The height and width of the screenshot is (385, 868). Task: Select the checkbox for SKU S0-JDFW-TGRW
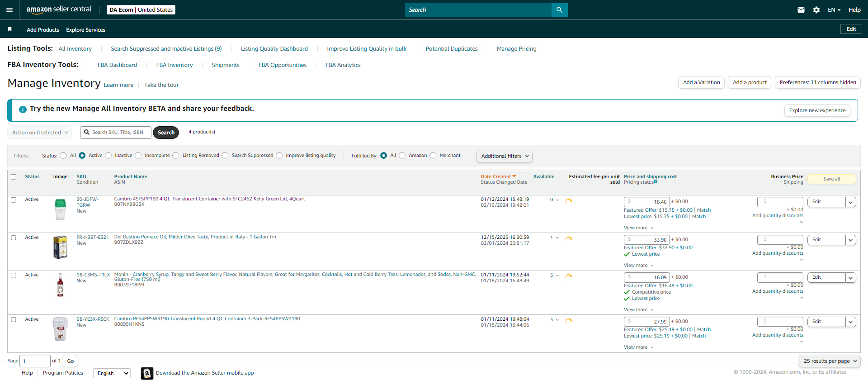coord(14,200)
